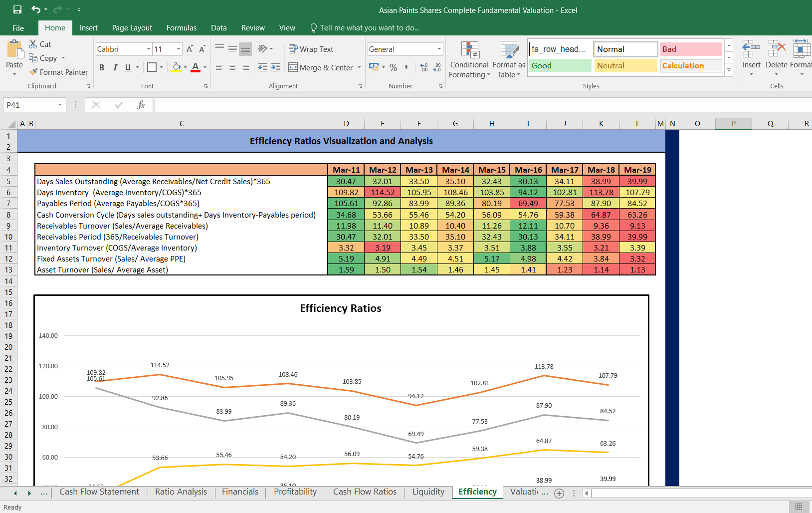
Task: Expand the font name dropdown
Action: pyautogui.click(x=148, y=49)
